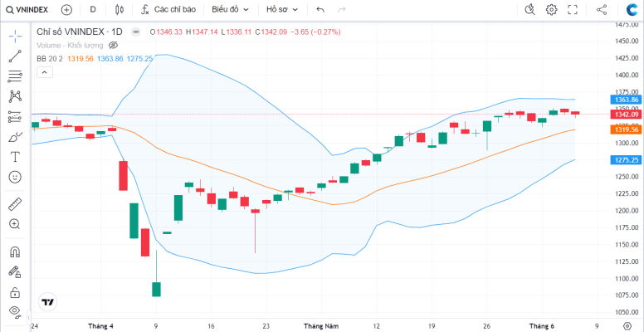Click the 1275.25 lower band price label

tap(627, 159)
